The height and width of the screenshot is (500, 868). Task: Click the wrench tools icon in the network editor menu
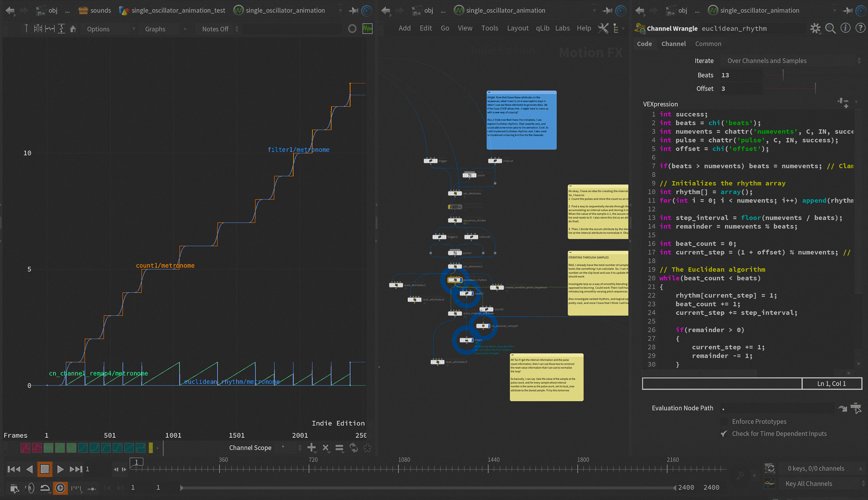click(x=603, y=28)
